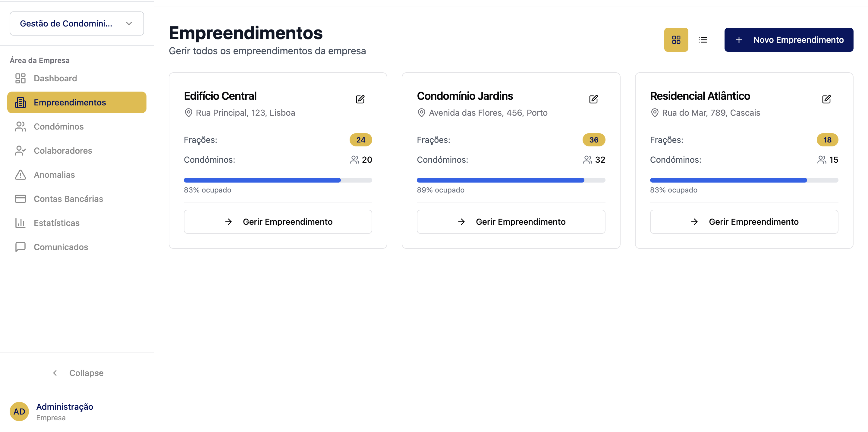Switch to grid view layout
This screenshot has height=432, width=868.
676,40
